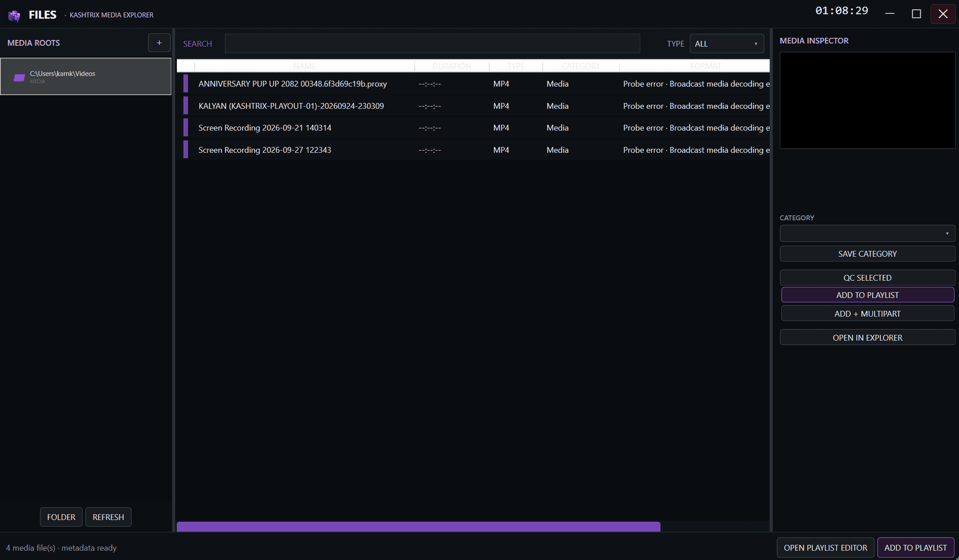
Task: Maximize the Files window
Action: click(916, 14)
